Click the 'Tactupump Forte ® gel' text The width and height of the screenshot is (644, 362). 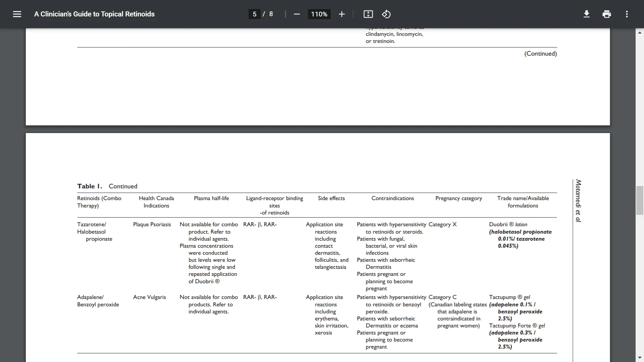pyautogui.click(x=517, y=326)
